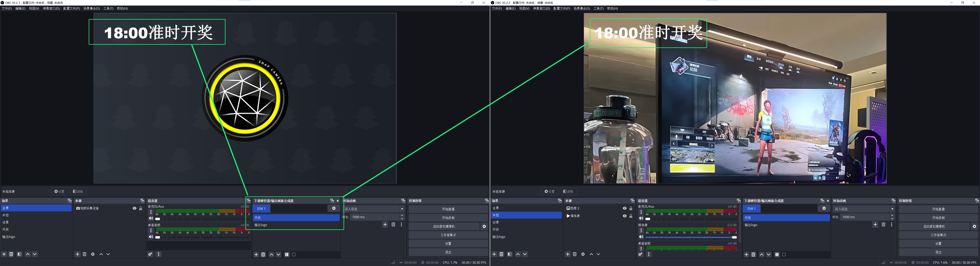Viewport: 980px width, 266px height.
Task: Select 近景 scene in right window
Action: [496, 222]
